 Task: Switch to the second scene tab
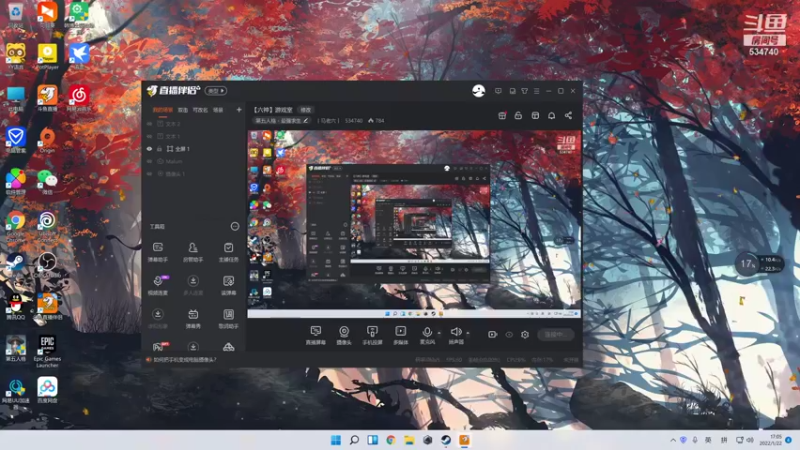coord(183,110)
